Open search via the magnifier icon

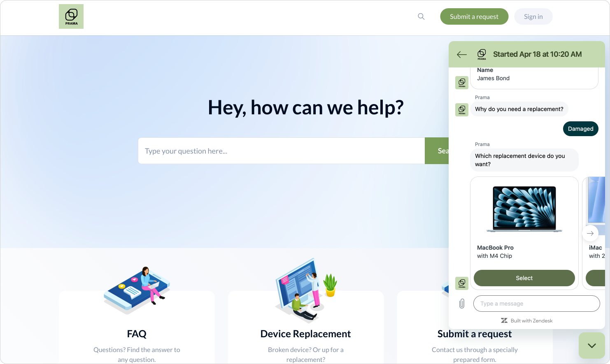[421, 16]
